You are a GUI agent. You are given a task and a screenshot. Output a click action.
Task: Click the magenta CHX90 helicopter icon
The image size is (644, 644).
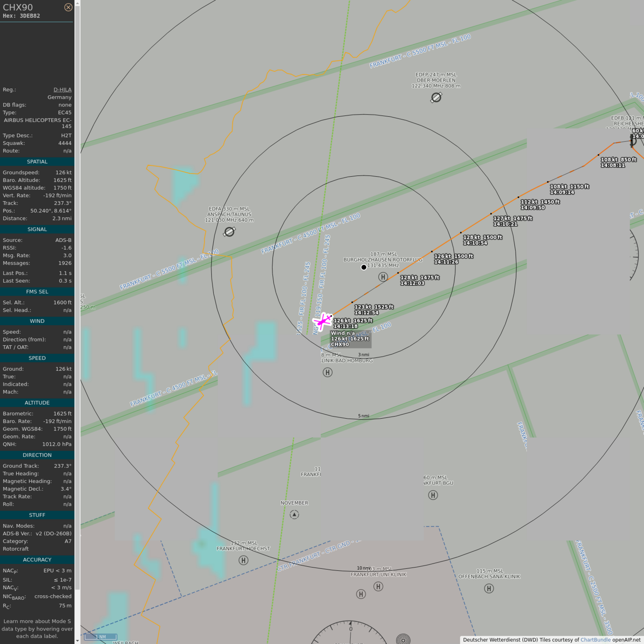pos(322,321)
